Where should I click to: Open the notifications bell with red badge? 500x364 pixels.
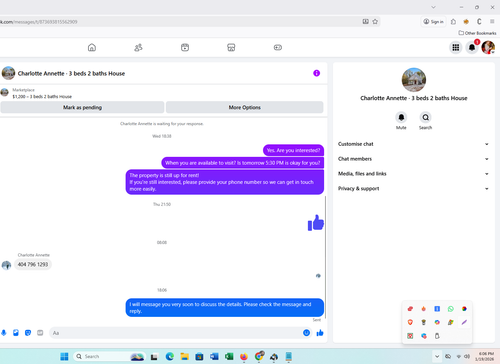pyautogui.click(x=472, y=48)
